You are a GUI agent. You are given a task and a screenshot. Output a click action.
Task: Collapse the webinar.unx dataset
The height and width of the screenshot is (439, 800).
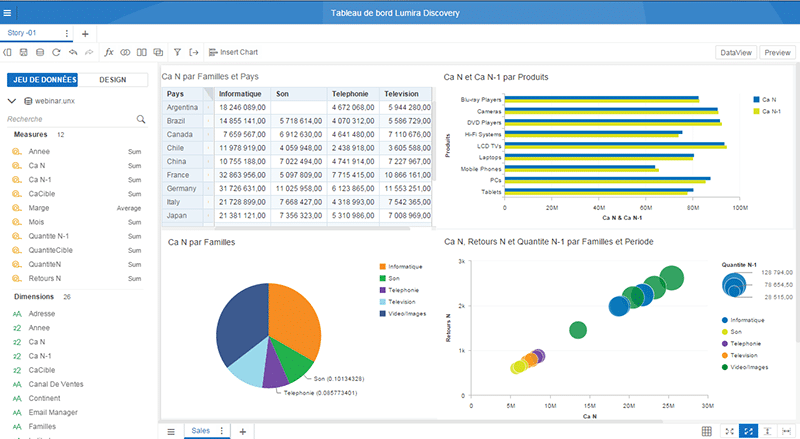12,101
